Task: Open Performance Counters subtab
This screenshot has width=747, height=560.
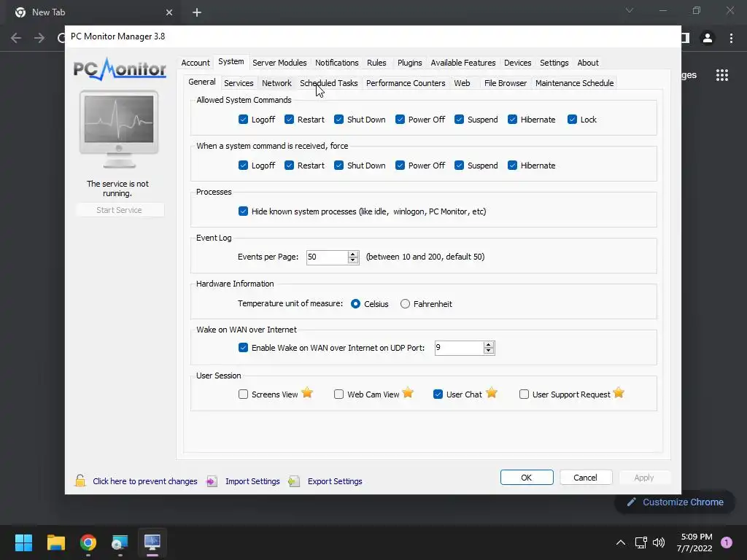Action: [x=406, y=83]
